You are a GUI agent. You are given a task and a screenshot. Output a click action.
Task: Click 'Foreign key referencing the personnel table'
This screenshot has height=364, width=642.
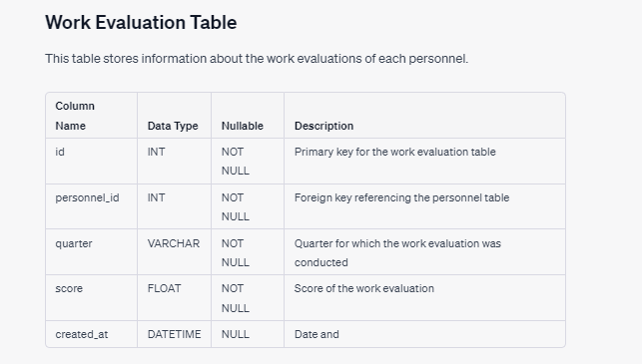click(401, 197)
